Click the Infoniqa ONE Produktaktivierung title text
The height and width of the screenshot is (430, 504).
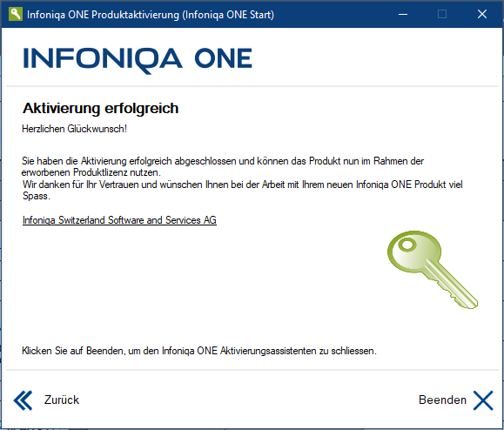(151, 15)
